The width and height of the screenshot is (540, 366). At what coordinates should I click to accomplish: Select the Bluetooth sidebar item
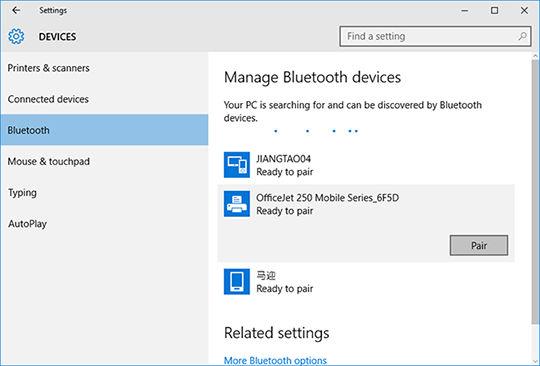click(x=104, y=130)
